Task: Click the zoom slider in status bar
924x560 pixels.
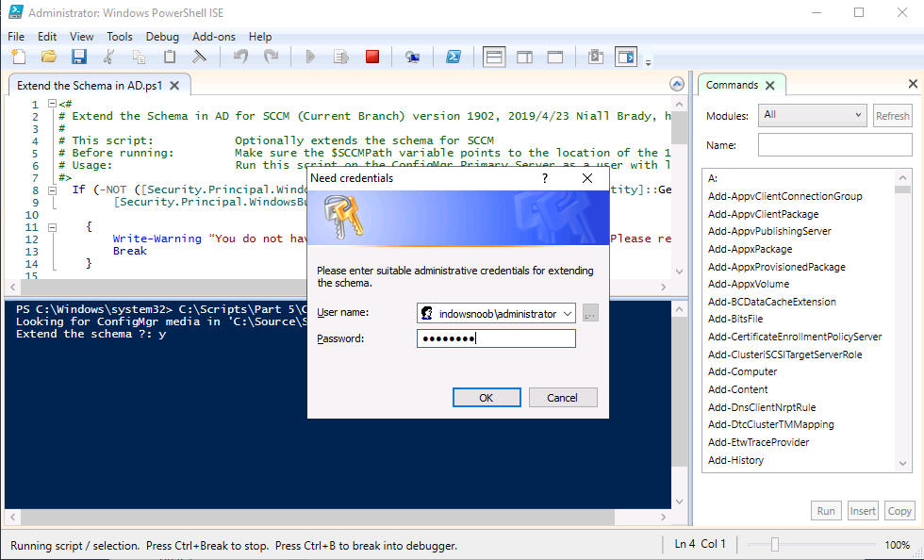Action: click(x=775, y=545)
